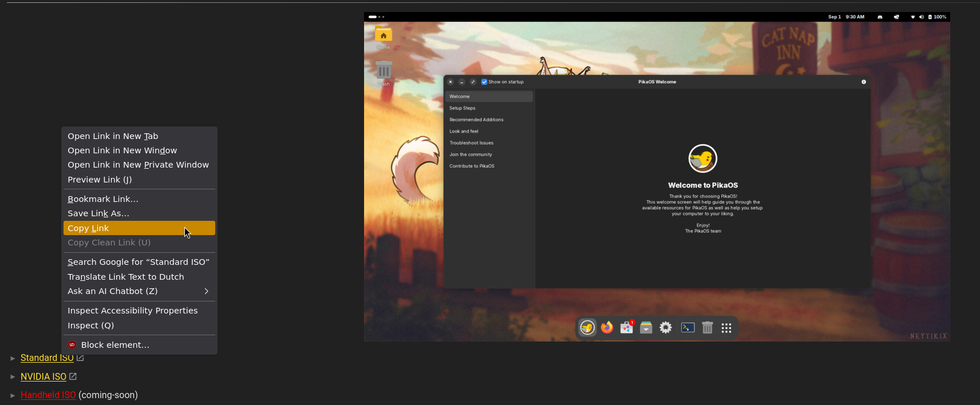Click PikaOS Welcome bird icon in dock

click(x=587, y=328)
